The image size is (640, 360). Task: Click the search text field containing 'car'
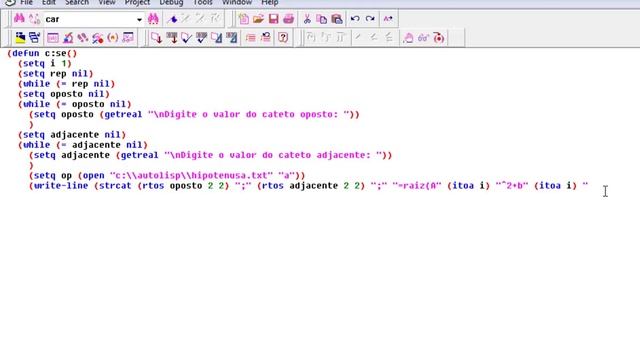click(x=90, y=19)
